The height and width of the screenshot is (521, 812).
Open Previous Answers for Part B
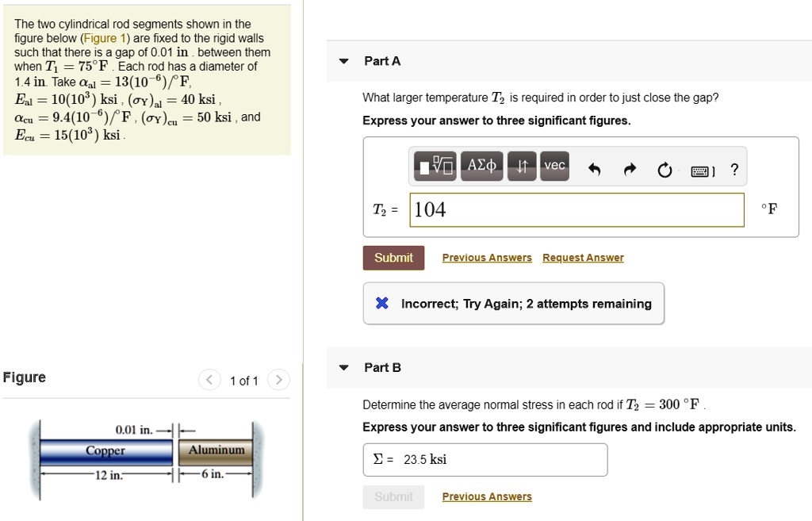point(486,496)
